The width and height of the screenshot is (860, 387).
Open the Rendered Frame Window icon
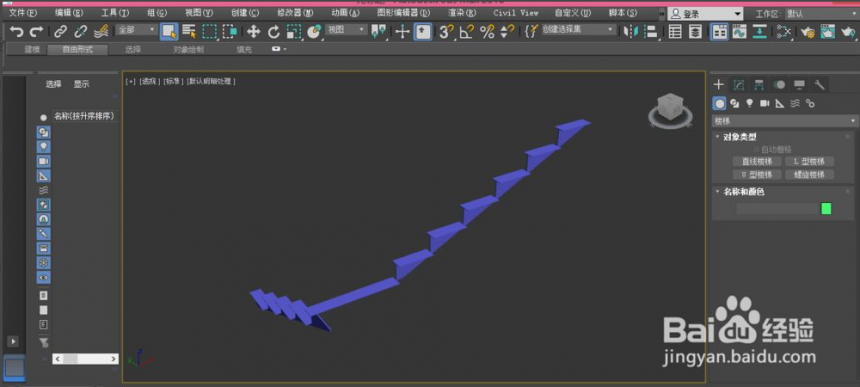828,32
